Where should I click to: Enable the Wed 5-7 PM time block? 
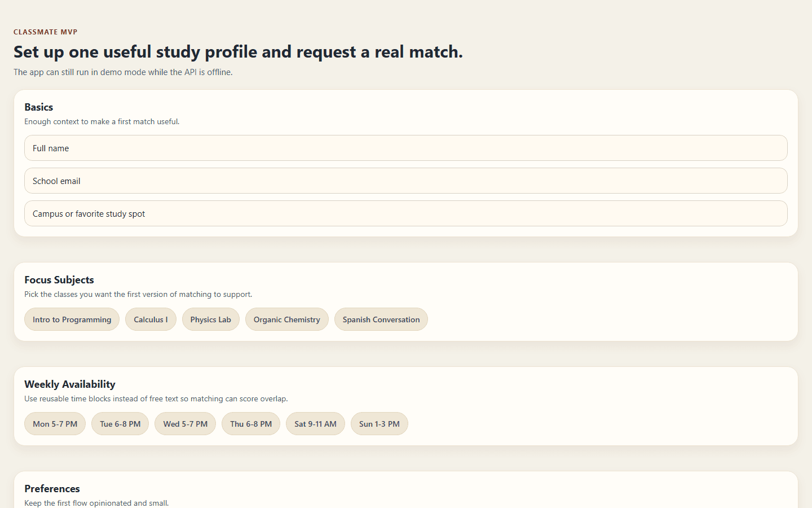tap(185, 424)
